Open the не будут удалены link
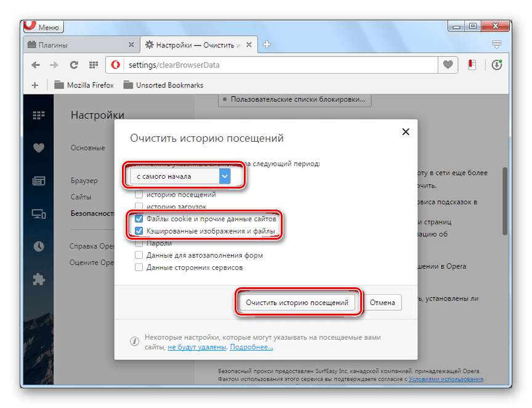Screen dimensions: 532x408 (197, 347)
